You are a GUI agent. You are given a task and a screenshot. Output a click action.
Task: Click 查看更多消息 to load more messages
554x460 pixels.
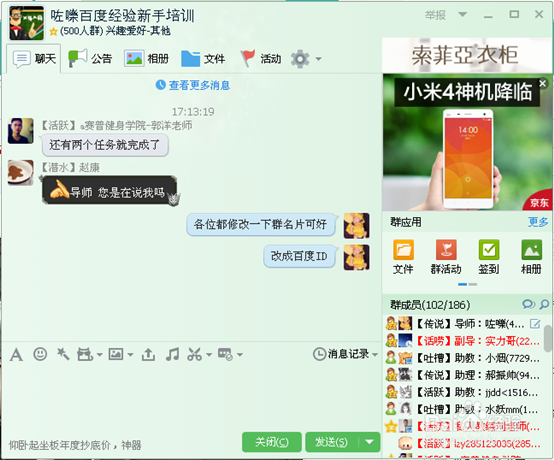(193, 85)
